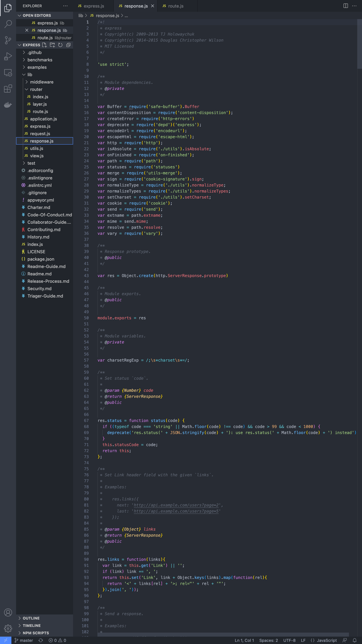Screen dimensions: 362x644
Task: Collapse the OPEN EDITORS section
Action: click(x=44, y=15)
